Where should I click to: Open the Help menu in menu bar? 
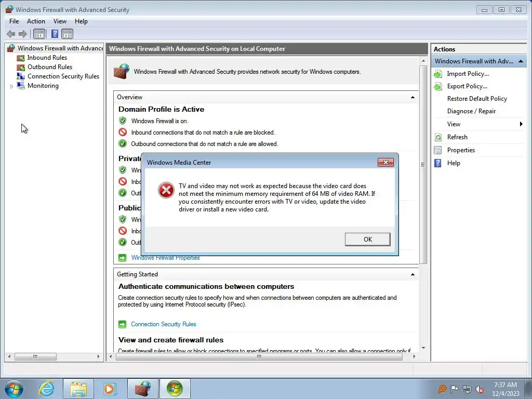[x=81, y=21]
